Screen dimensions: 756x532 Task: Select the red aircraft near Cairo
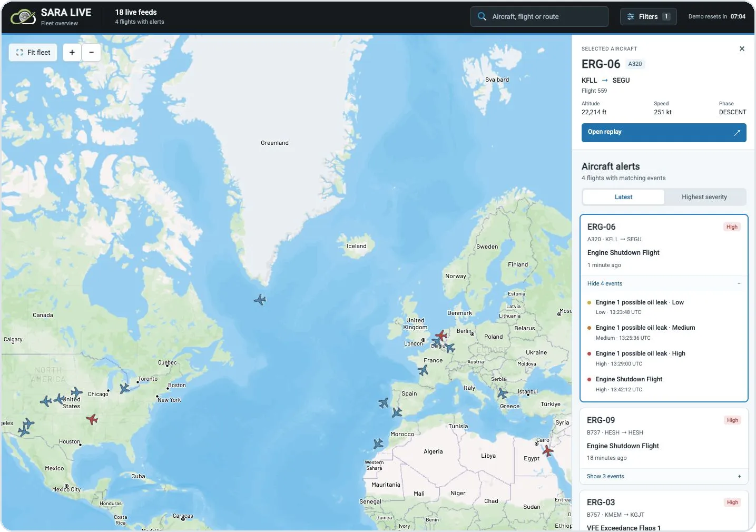click(548, 451)
